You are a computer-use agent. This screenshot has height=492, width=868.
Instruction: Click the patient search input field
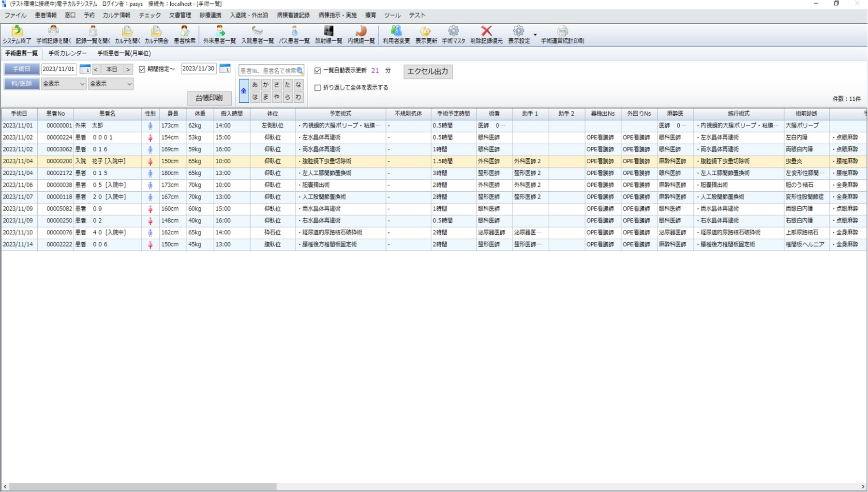tap(268, 71)
